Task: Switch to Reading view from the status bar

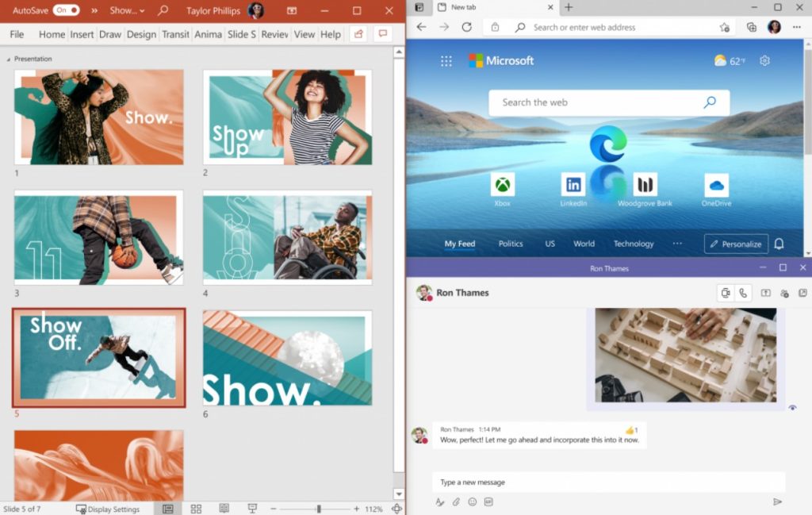Action: (224, 507)
